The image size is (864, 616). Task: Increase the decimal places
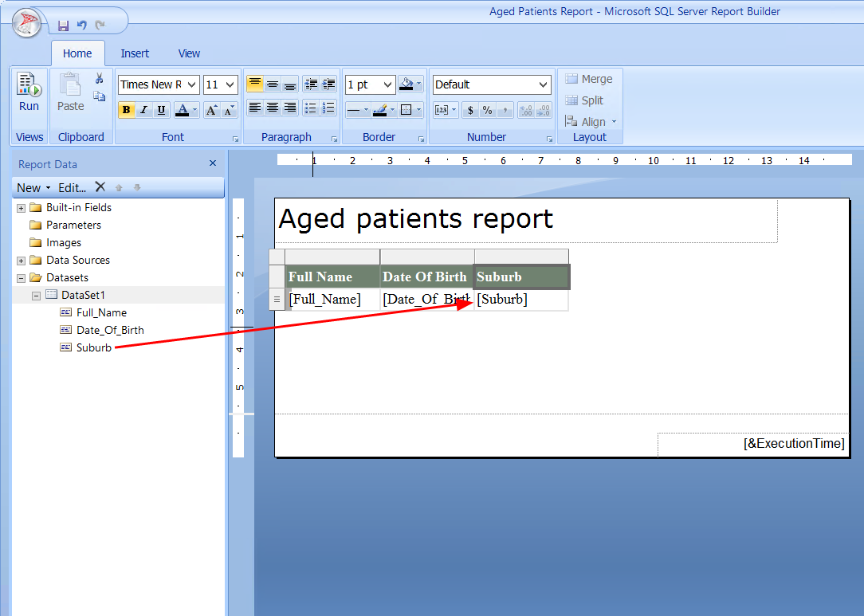pos(526,110)
